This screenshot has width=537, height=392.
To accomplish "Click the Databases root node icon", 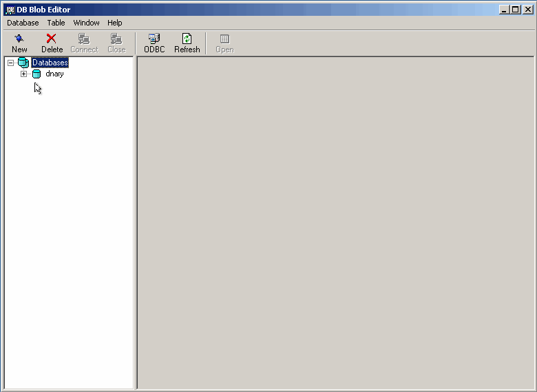I will 23,63.
